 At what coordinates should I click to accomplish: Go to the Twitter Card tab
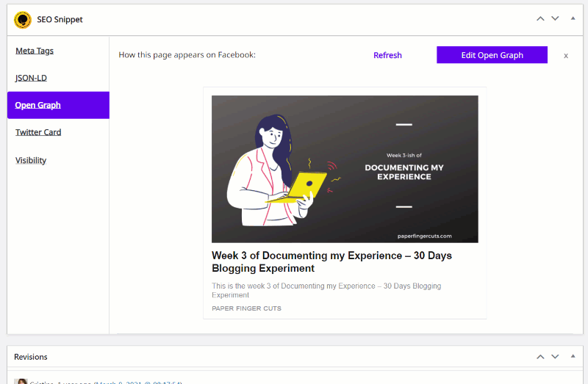38,132
